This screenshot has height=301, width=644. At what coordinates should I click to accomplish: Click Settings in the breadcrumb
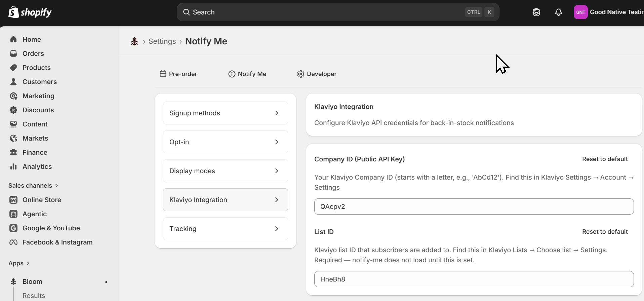tap(162, 41)
